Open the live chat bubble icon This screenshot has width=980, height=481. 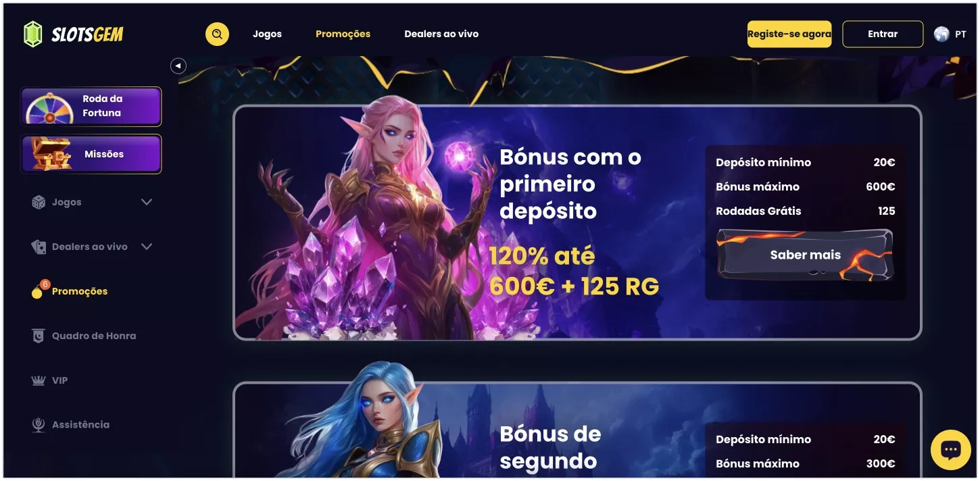pyautogui.click(x=950, y=450)
